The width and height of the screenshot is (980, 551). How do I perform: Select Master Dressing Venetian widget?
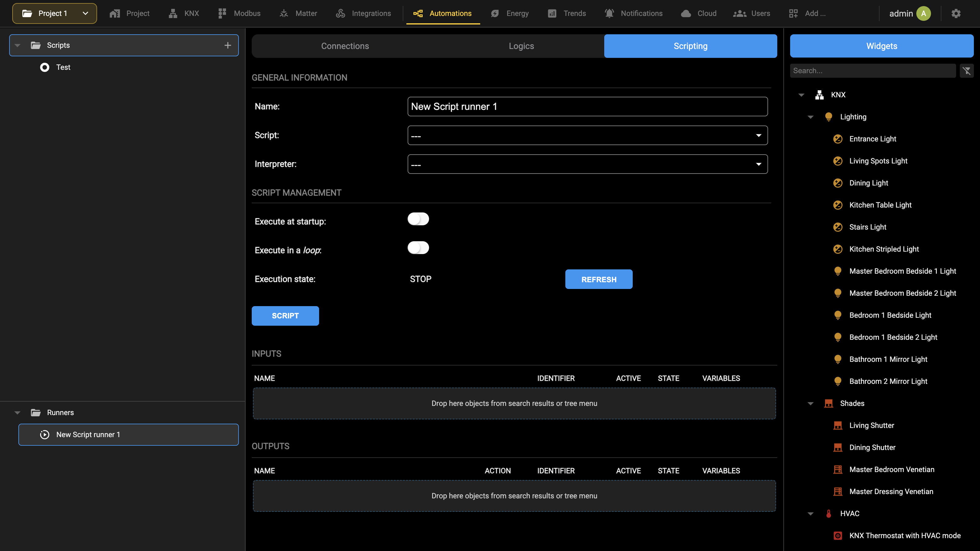coord(891,492)
